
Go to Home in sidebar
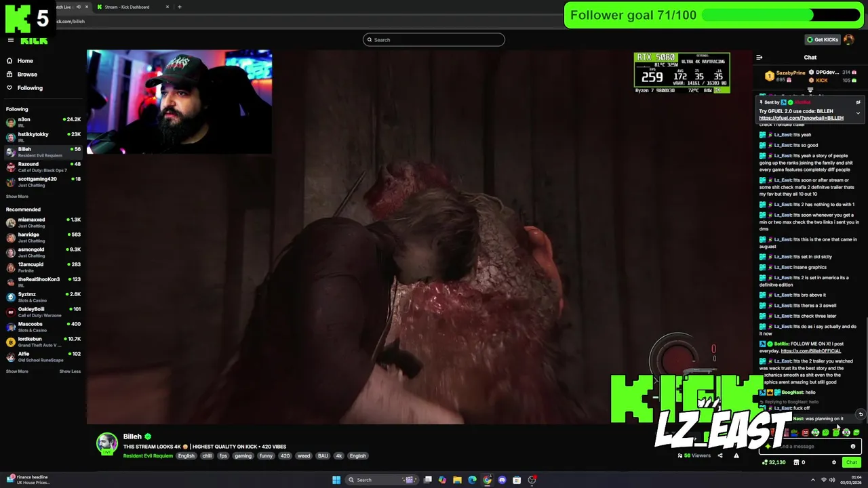pos(20,61)
